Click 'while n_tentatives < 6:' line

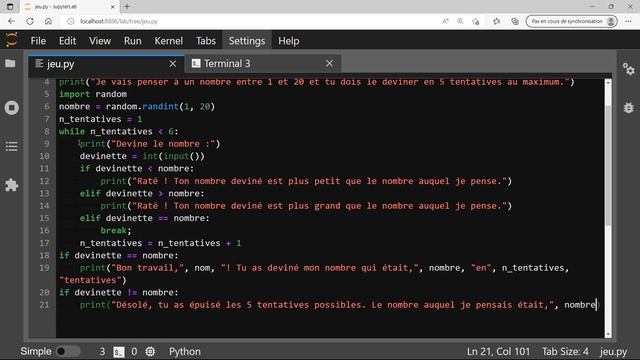[x=118, y=131]
